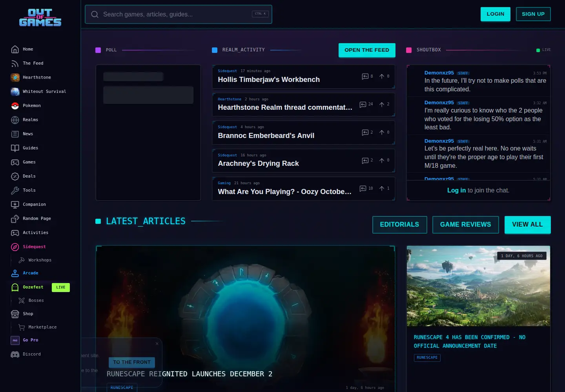Viewport: 565px width, 392px height.
Task: Click the Games controller icon
Action: tap(15, 162)
